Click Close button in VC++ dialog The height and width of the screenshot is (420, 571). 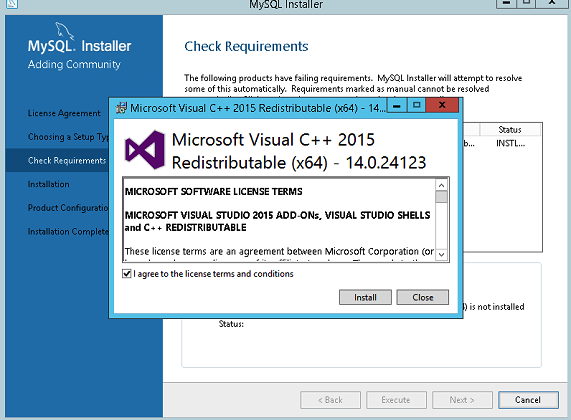click(x=422, y=297)
